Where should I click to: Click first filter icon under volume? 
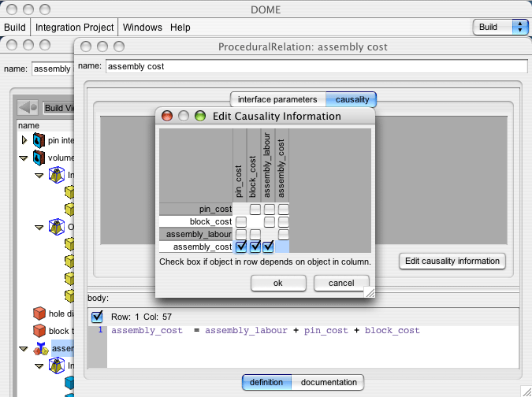point(56,175)
